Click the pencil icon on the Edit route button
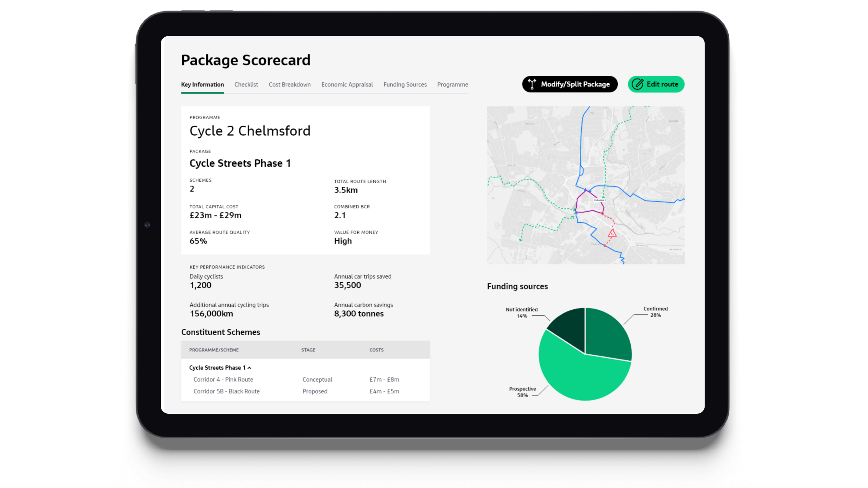Screen dimensions: 868x488 click(638, 84)
